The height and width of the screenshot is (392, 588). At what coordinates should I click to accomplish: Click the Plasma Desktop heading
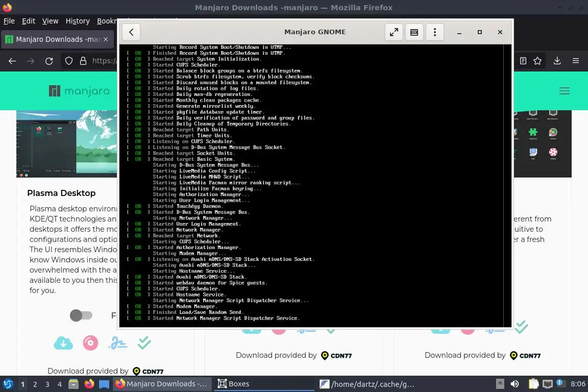tap(61, 193)
